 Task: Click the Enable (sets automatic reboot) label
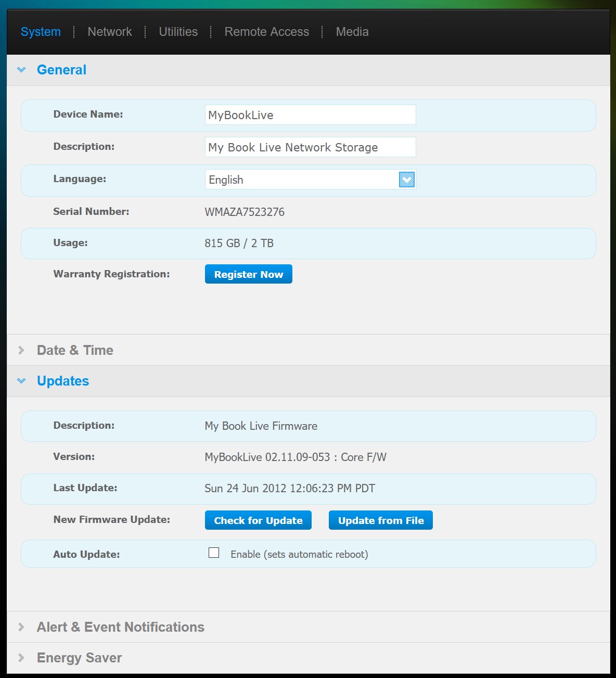pos(299,554)
